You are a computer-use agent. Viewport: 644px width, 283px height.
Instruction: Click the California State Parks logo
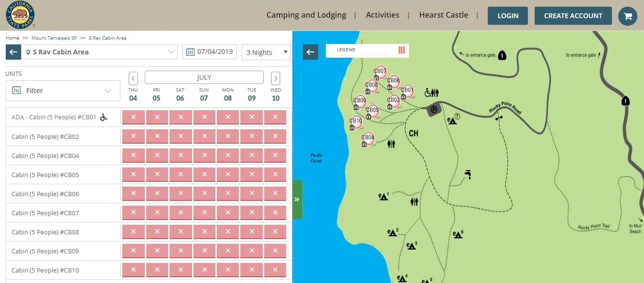click(20, 15)
